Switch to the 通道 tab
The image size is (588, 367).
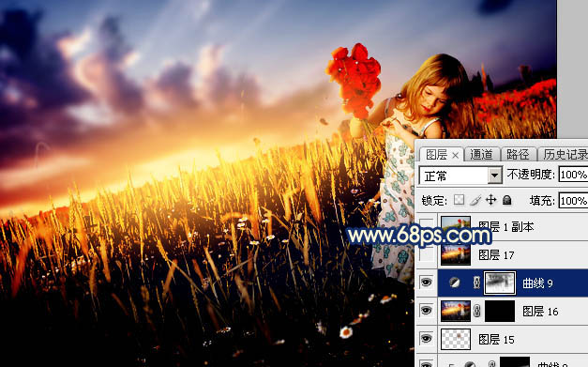(x=481, y=154)
